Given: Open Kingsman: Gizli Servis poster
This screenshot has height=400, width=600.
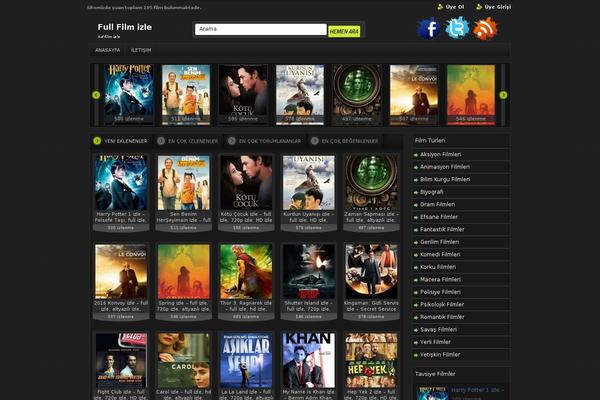Looking at the screenshot, I should point(371,272).
